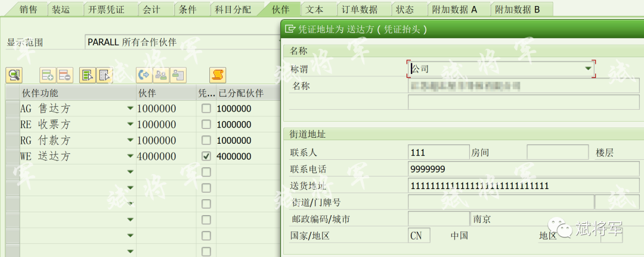
Task: Click the orange scroll log icon
Action: click(218, 75)
